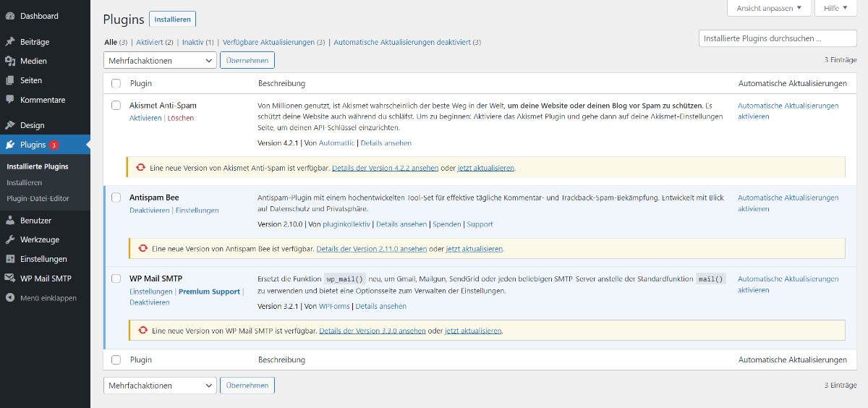The height and width of the screenshot is (408, 868).
Task: Click the Kommentare speech bubble icon
Action: 10,100
